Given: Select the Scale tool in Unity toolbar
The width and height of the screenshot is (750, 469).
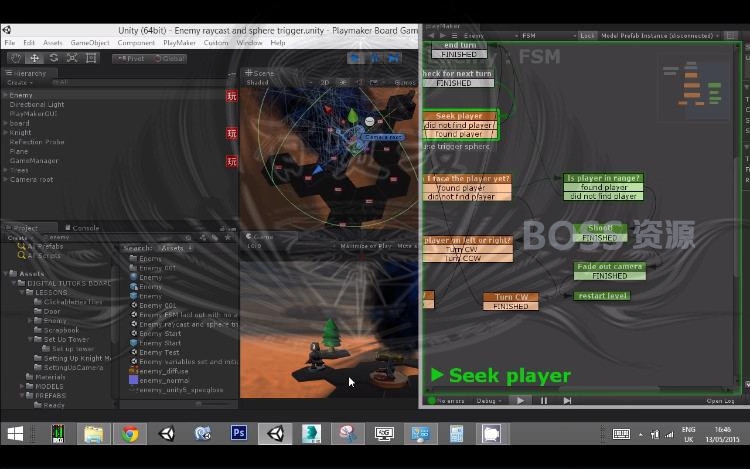Looking at the screenshot, I should click(72, 58).
